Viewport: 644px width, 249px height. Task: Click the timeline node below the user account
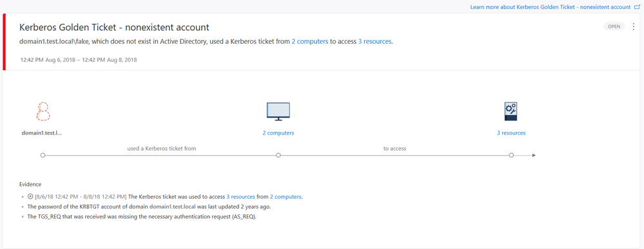[43, 156]
